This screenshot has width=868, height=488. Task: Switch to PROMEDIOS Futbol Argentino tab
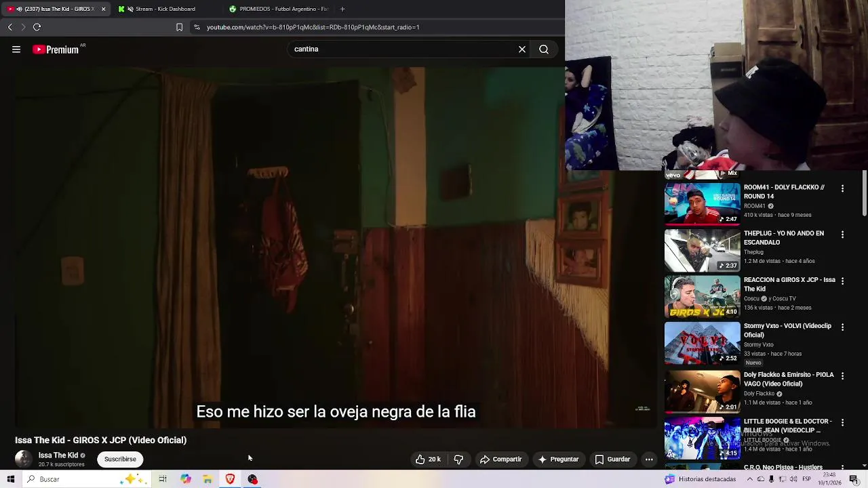[278, 9]
